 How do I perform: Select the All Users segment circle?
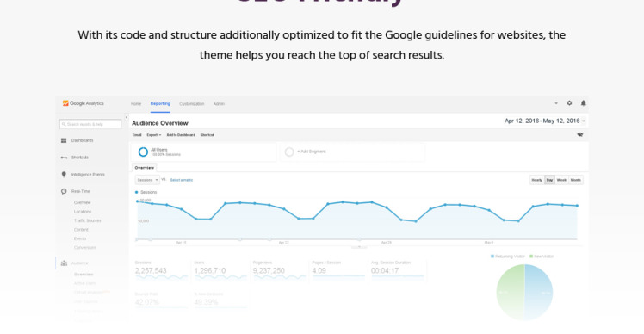143,152
